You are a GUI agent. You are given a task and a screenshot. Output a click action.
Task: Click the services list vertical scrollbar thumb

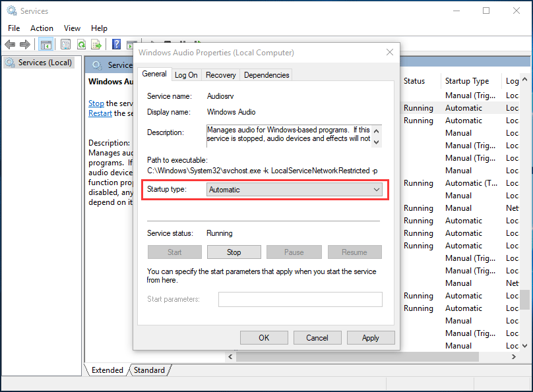coord(525,299)
